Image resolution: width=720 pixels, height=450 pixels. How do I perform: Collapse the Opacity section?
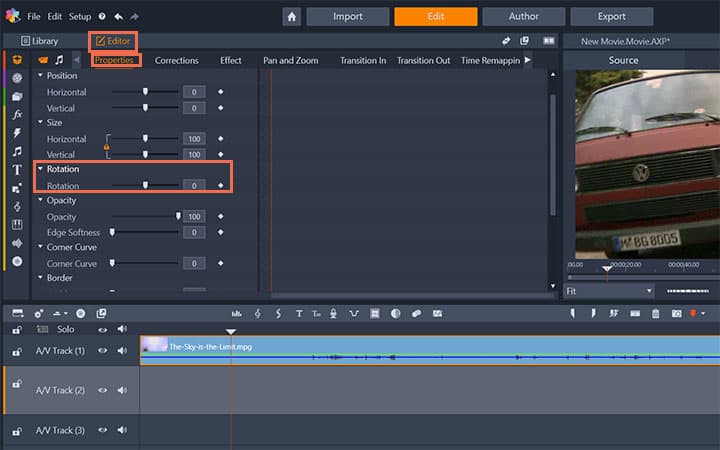pos(40,200)
